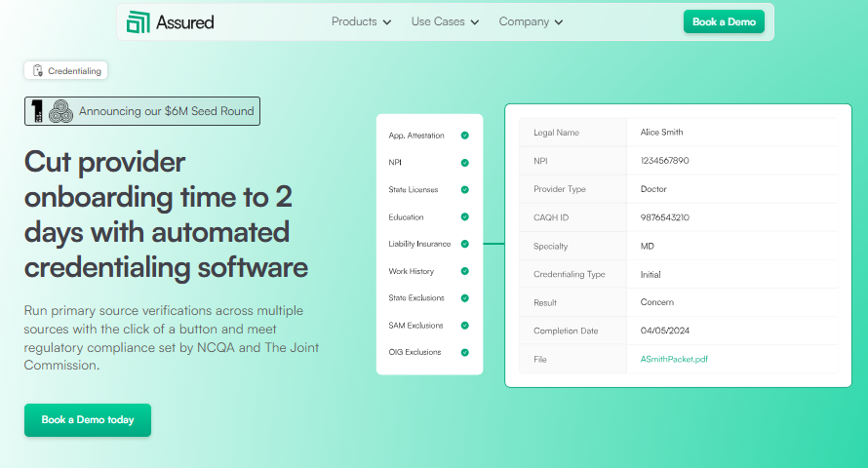The image size is (868, 468).
Task: Open the $6M Seed Round announcement
Action: (142, 111)
